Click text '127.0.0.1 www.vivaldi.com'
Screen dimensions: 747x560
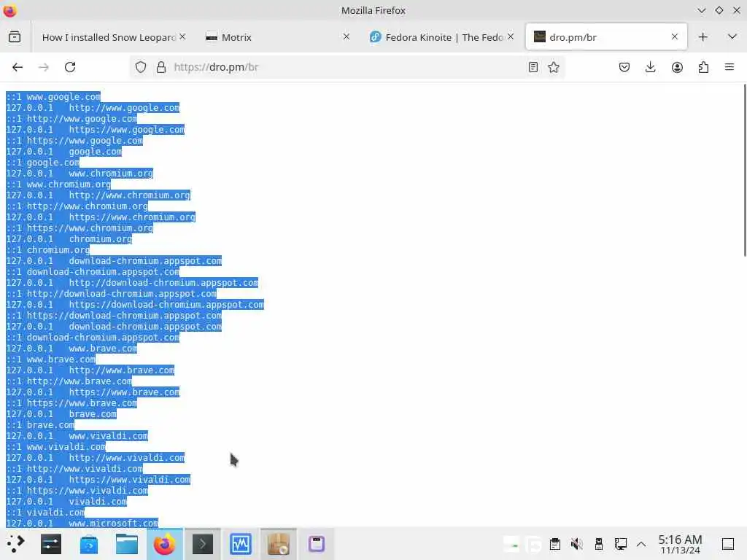tap(77, 436)
